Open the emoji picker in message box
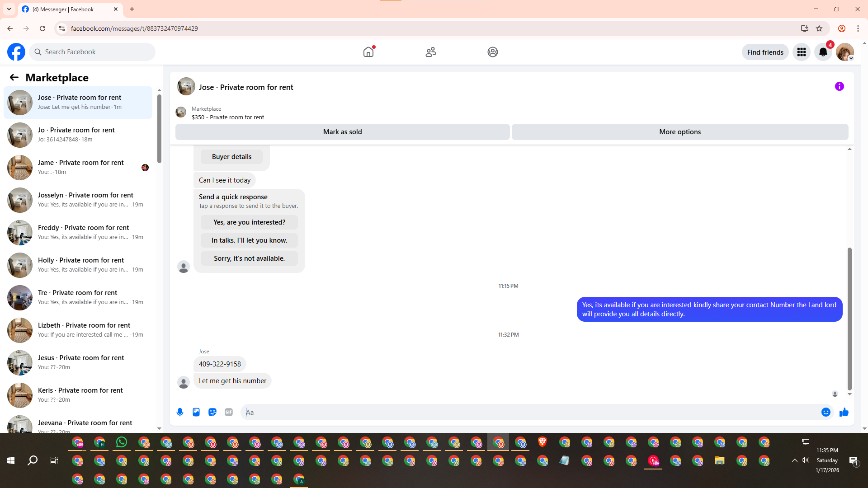This screenshot has height=488, width=868. coord(826,412)
